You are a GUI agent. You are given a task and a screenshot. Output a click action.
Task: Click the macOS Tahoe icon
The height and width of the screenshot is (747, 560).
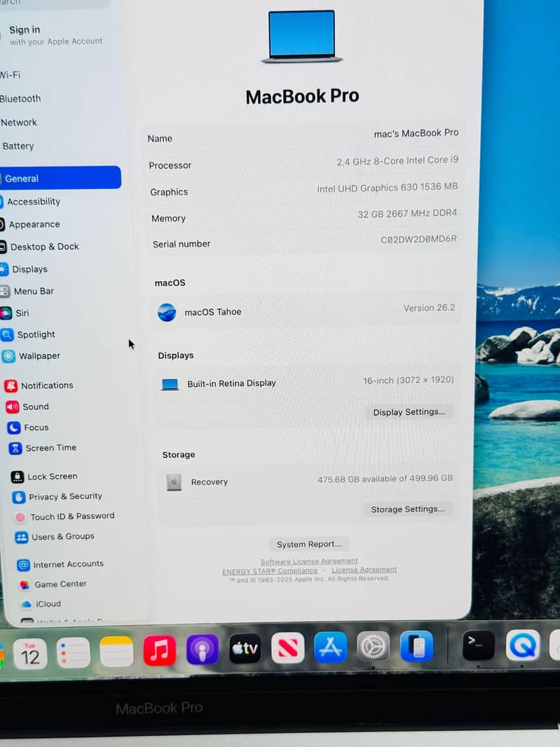point(167,313)
